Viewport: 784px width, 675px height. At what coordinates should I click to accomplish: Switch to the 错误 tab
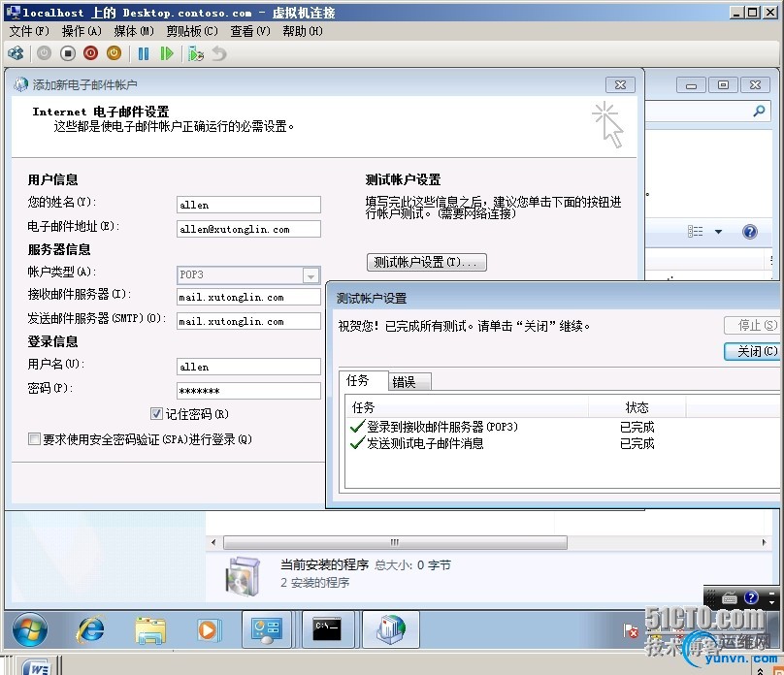coord(409,382)
